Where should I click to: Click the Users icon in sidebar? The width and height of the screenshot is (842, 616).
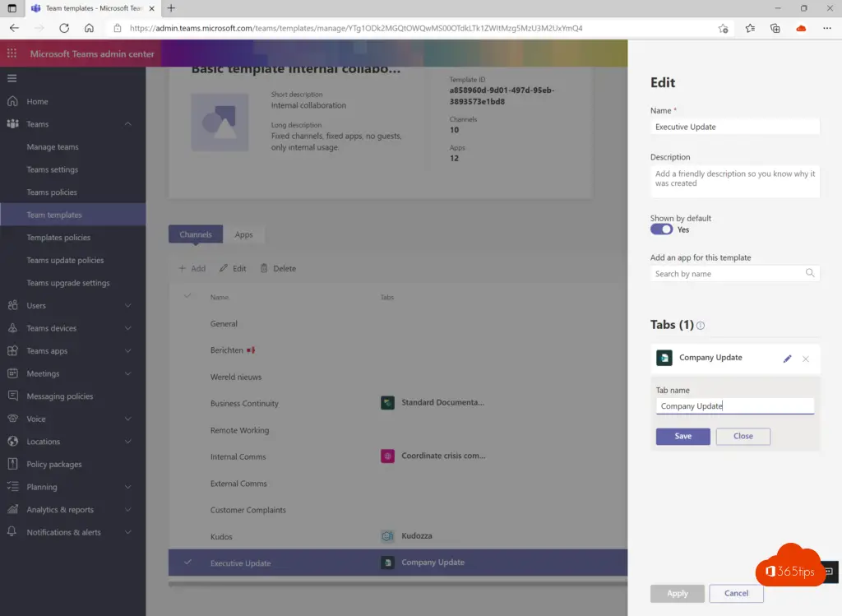pos(13,305)
